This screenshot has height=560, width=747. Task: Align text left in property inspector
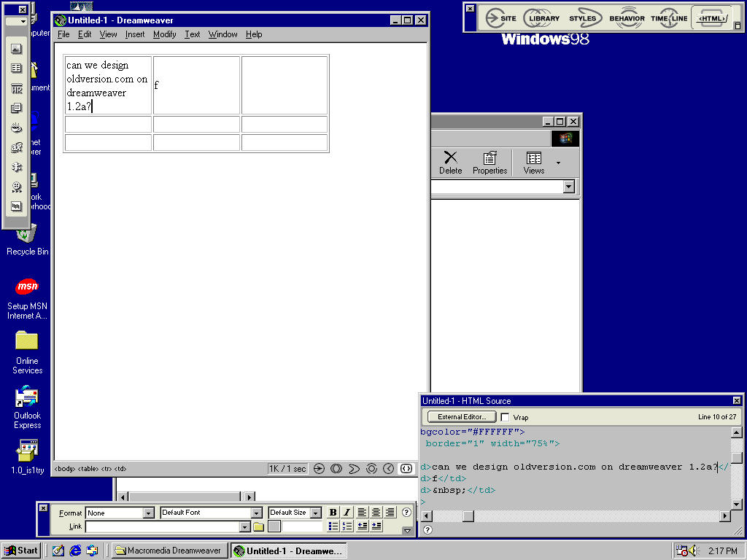(x=362, y=513)
